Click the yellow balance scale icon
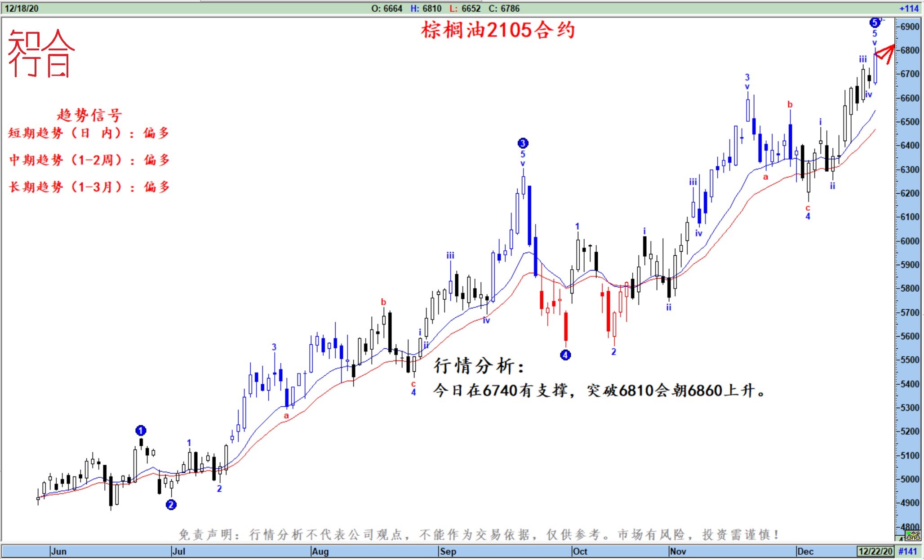The height and width of the screenshot is (560, 924). (x=913, y=536)
